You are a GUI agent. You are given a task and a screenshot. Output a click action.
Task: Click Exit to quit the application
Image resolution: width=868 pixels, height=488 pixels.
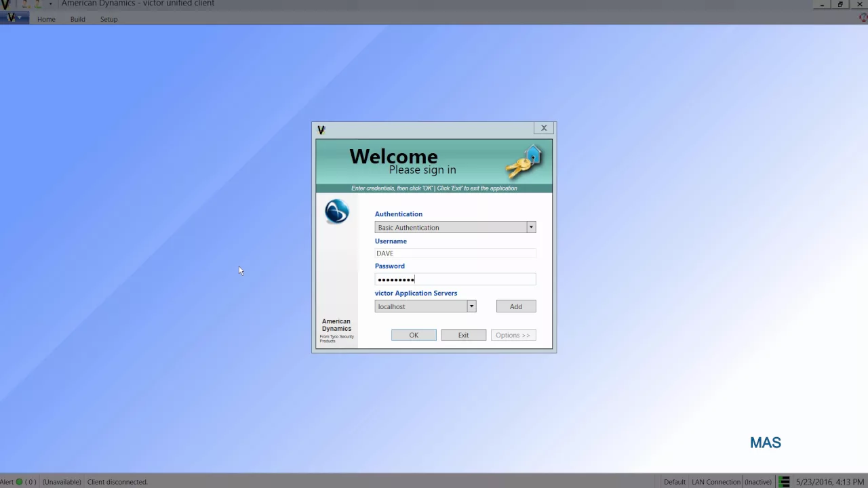463,335
